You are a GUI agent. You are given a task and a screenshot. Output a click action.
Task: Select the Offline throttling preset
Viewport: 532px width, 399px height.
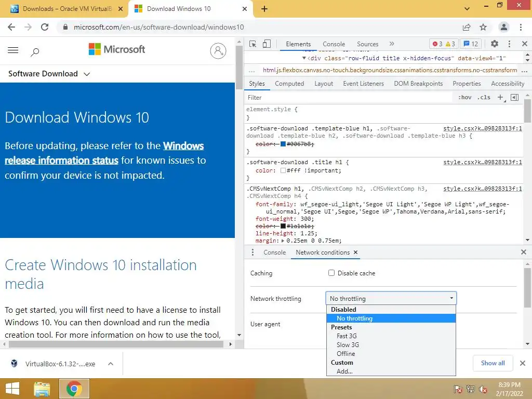391,353
